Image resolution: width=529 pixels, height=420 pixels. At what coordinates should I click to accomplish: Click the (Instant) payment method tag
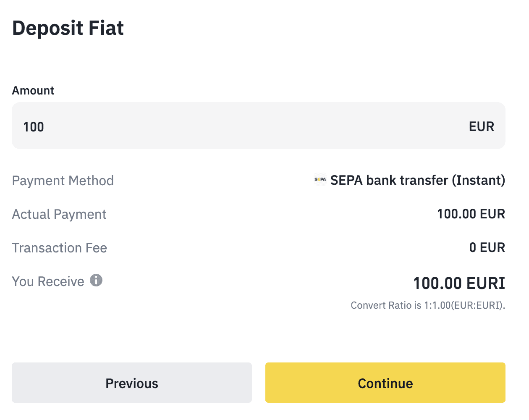pos(478,180)
